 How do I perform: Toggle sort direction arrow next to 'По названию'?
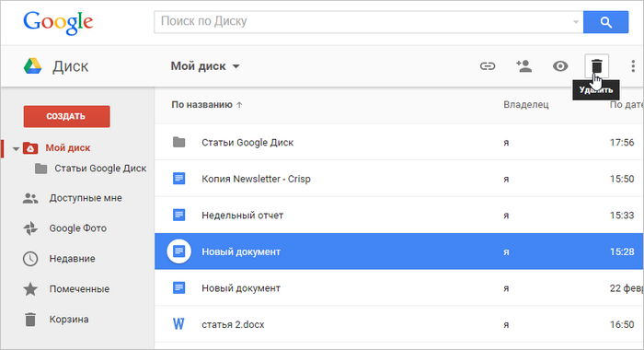239,105
